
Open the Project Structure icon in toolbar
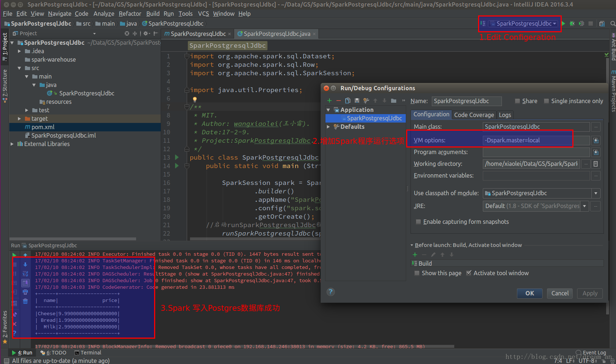pos(602,23)
